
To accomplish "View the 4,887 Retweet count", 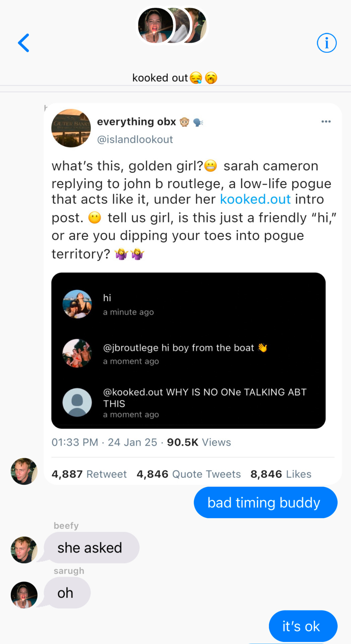I will click(x=89, y=474).
